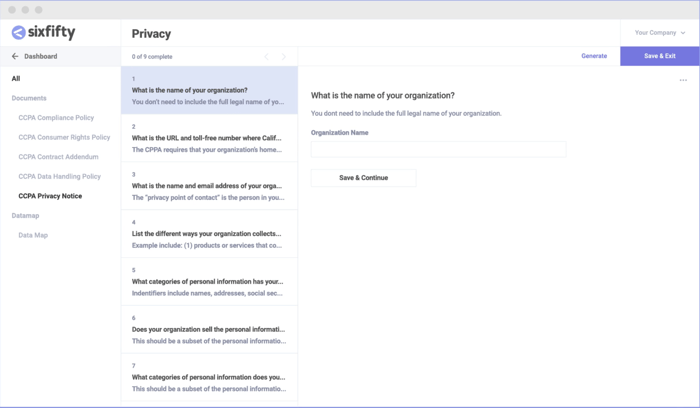The image size is (700, 408).
Task: Select question 5 about categories of personal information
Action: point(209,281)
